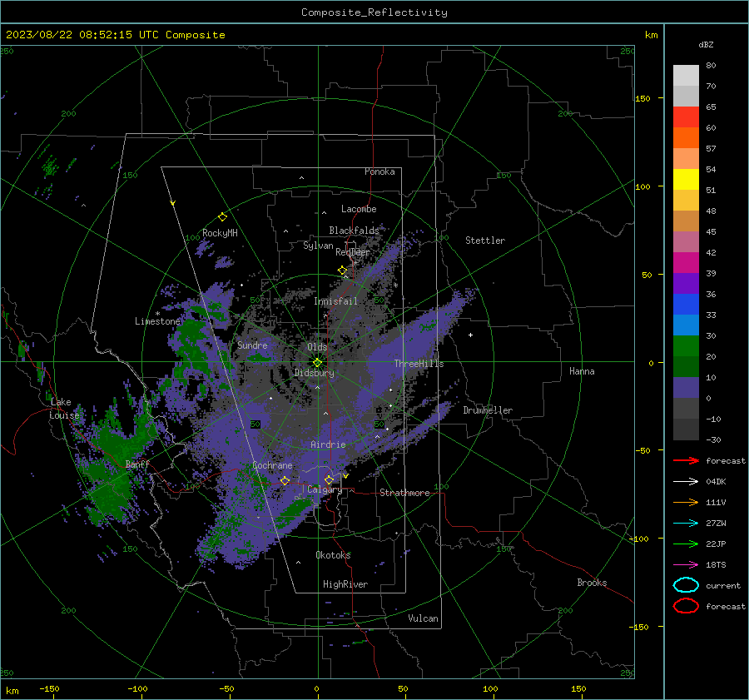
Task: Click the indigo 0-10 dBZ swatch
Action: (686, 388)
